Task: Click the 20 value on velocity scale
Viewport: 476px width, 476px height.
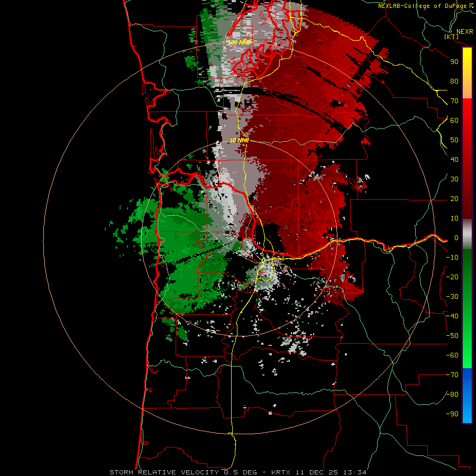Action: coord(454,199)
